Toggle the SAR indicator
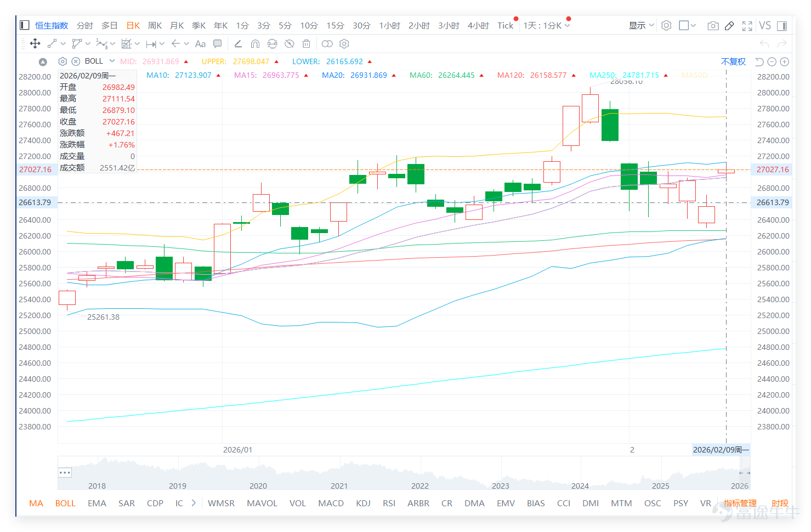This screenshot has height=532, width=811. click(127, 503)
